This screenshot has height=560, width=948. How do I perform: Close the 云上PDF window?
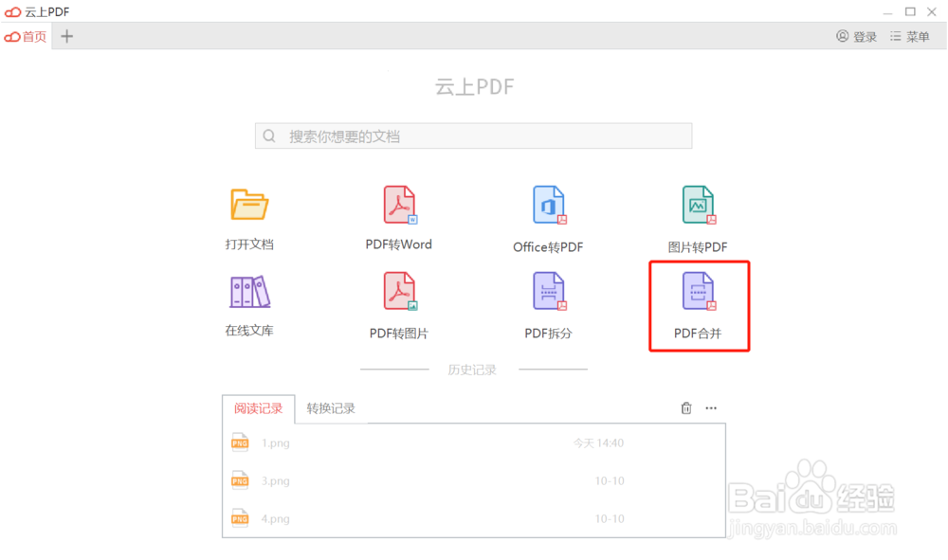(x=932, y=11)
